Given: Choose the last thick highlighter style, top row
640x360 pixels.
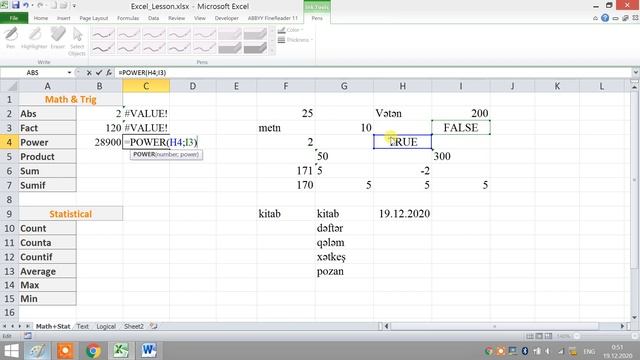Looking at the screenshot, I should pyautogui.click(x=255, y=34).
